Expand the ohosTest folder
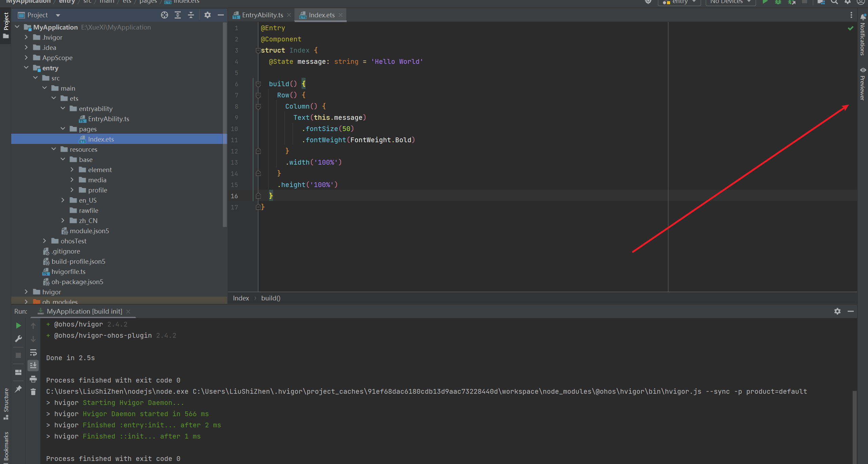Image resolution: width=868 pixels, height=464 pixels. (44, 241)
